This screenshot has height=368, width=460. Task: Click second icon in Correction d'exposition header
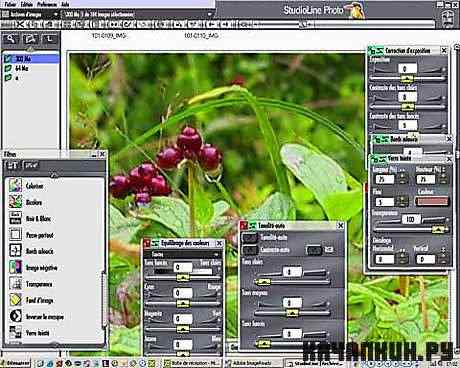(x=380, y=51)
